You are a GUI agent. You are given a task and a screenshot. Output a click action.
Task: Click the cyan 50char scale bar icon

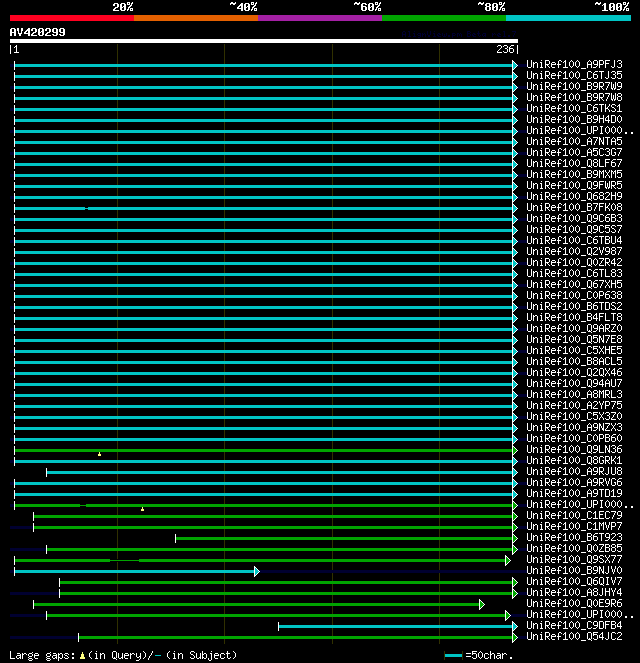(x=453, y=655)
